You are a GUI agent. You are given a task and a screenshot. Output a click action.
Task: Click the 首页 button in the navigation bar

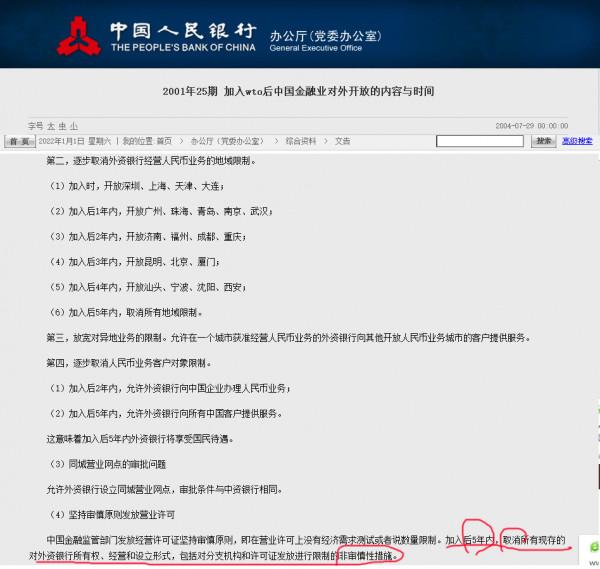click(20, 141)
